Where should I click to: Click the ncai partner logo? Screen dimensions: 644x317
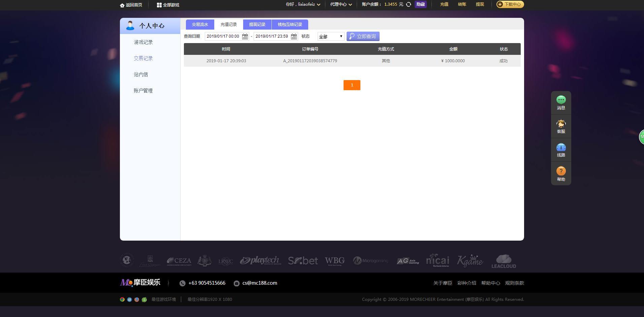point(438,260)
